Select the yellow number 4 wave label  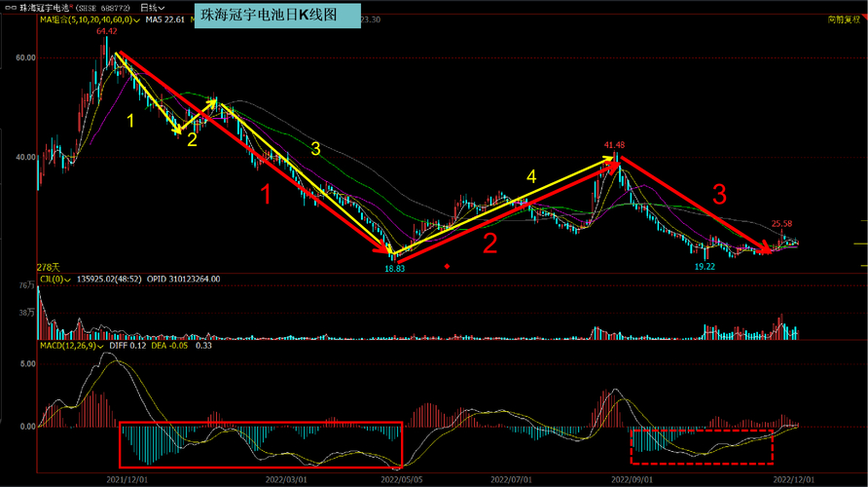pyautogui.click(x=530, y=176)
